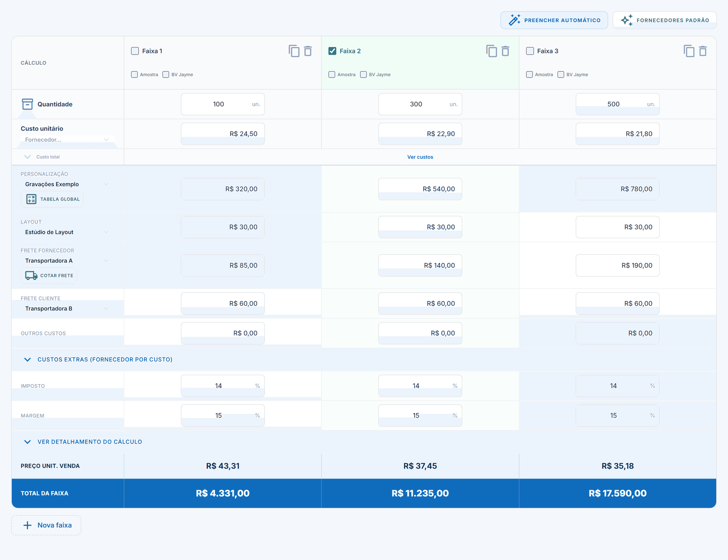Delete Faixa 3 with trash icon
This screenshot has height=560, width=728.
tap(703, 51)
